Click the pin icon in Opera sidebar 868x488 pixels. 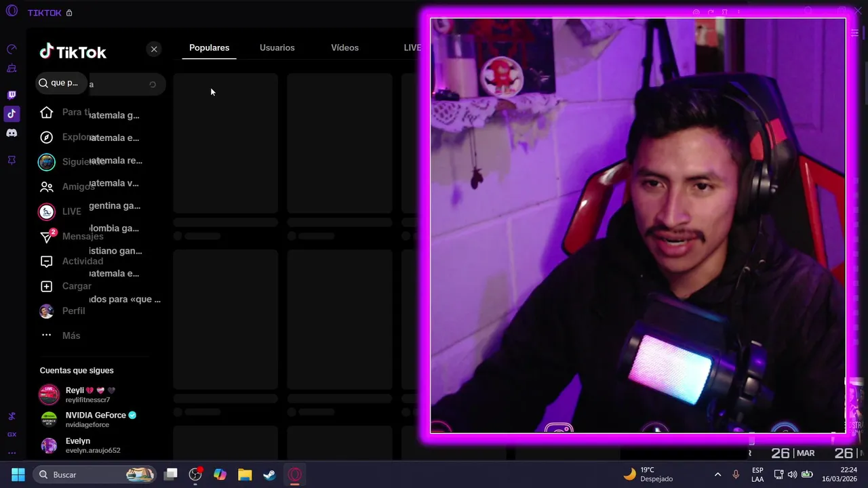click(12, 160)
